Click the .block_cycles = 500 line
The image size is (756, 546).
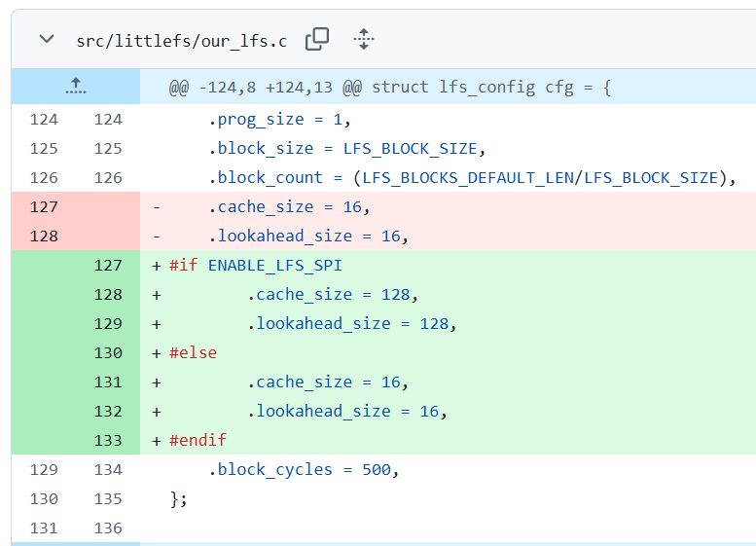[304, 470]
